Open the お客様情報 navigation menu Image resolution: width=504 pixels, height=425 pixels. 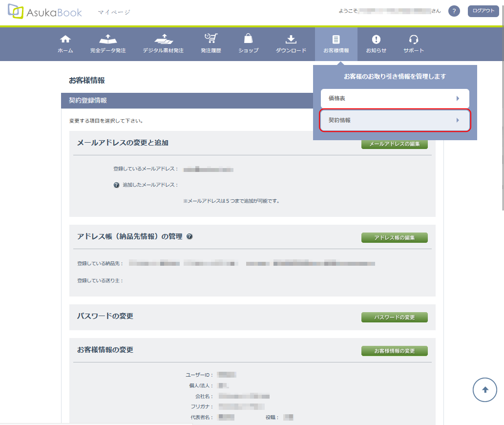click(336, 44)
